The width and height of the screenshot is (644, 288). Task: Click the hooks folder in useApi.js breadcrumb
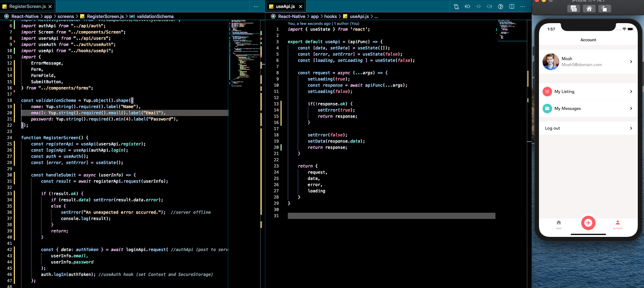(x=330, y=17)
